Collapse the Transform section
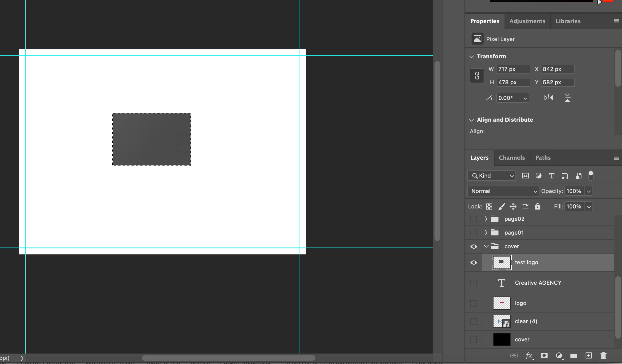Screen dimensions: 622x364 pos(471,56)
